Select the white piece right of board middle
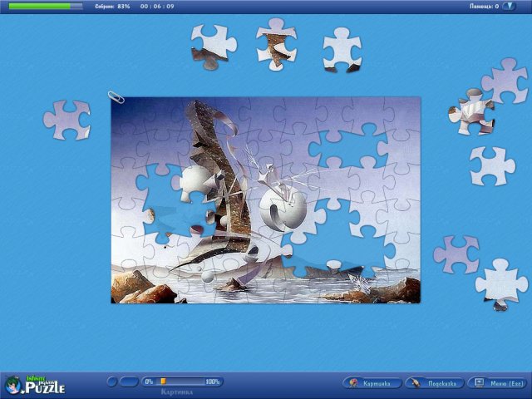532x399 pixels. coord(492,166)
